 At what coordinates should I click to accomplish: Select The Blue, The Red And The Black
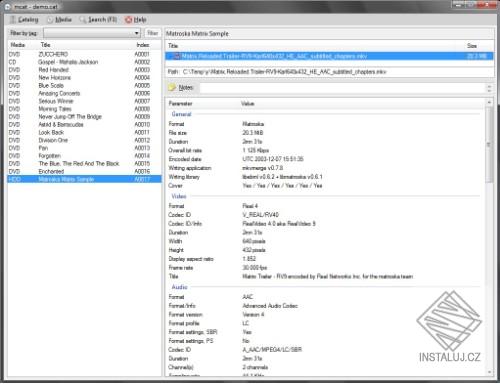[84, 164]
